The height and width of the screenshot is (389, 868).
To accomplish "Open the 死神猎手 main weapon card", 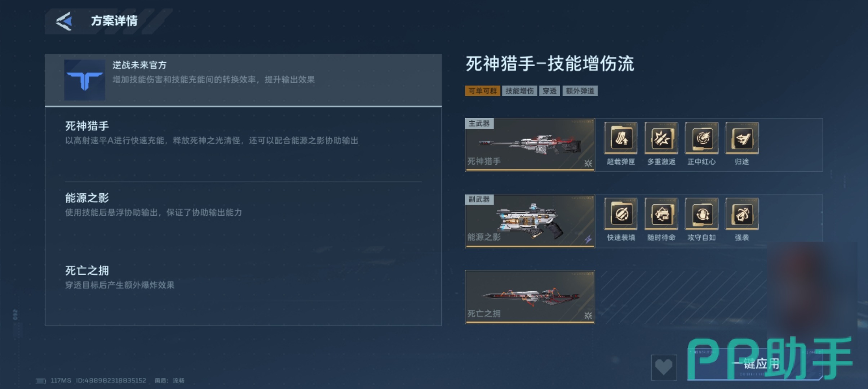I will 530,145.
